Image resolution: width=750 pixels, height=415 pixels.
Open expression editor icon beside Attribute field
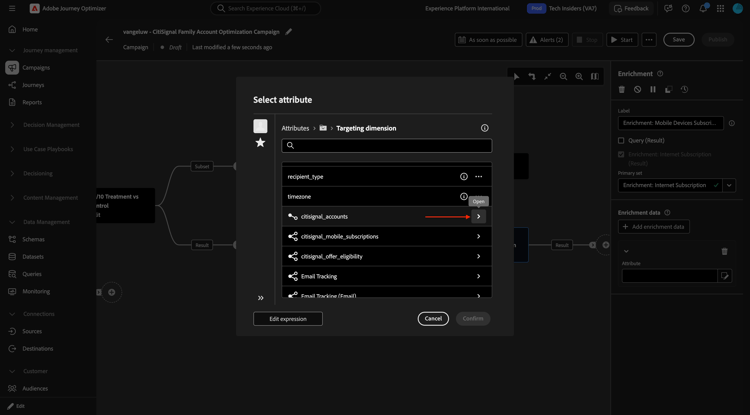point(725,276)
